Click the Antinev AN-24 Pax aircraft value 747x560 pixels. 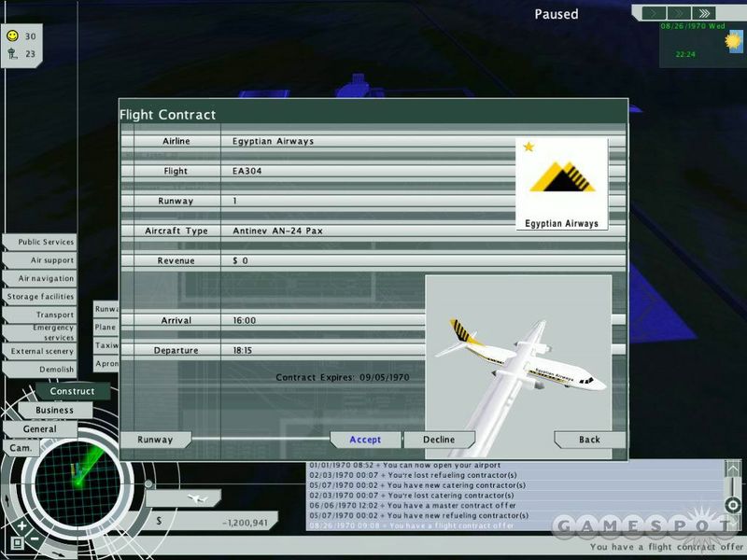(277, 231)
